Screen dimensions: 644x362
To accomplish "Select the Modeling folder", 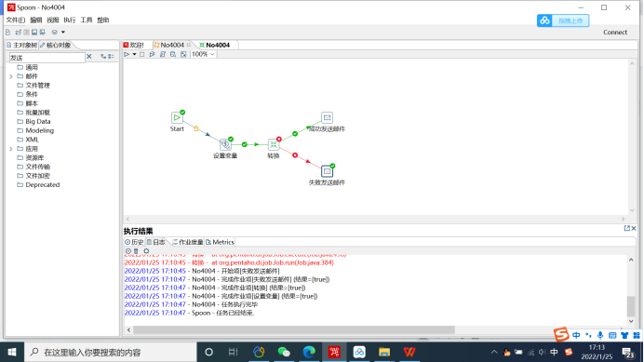I will (x=35, y=130).
